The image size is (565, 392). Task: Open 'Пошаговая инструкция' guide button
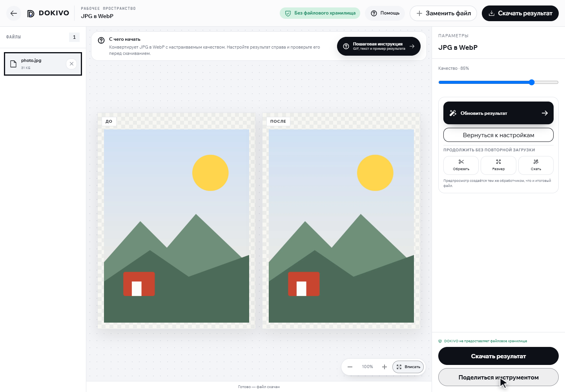[379, 46]
